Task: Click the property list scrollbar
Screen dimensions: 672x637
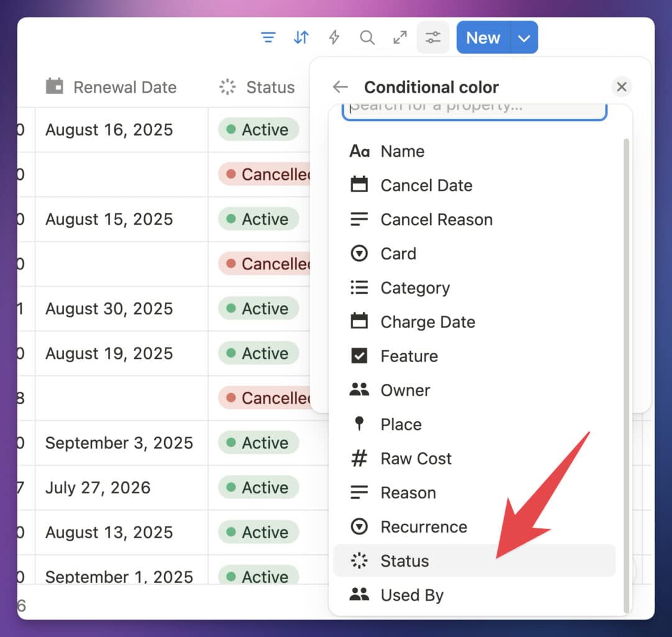Action: [626, 375]
